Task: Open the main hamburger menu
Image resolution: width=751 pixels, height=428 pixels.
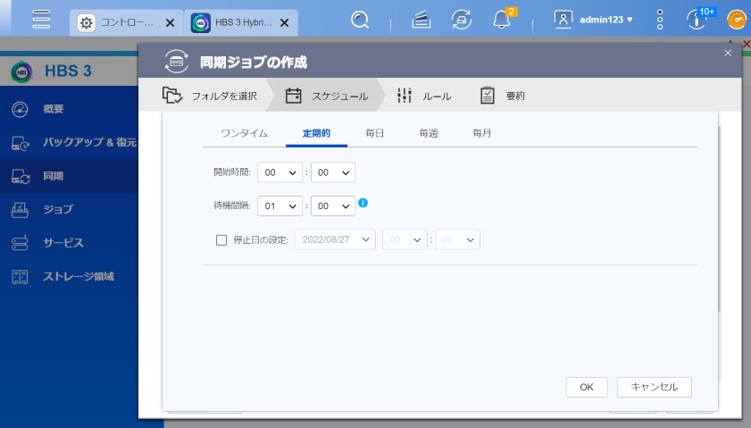Action: point(41,20)
